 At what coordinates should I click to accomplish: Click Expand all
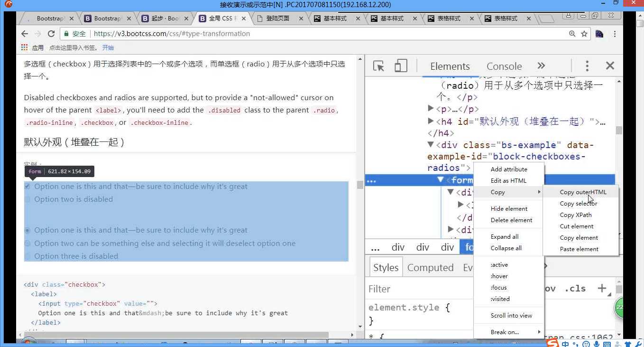505,236
